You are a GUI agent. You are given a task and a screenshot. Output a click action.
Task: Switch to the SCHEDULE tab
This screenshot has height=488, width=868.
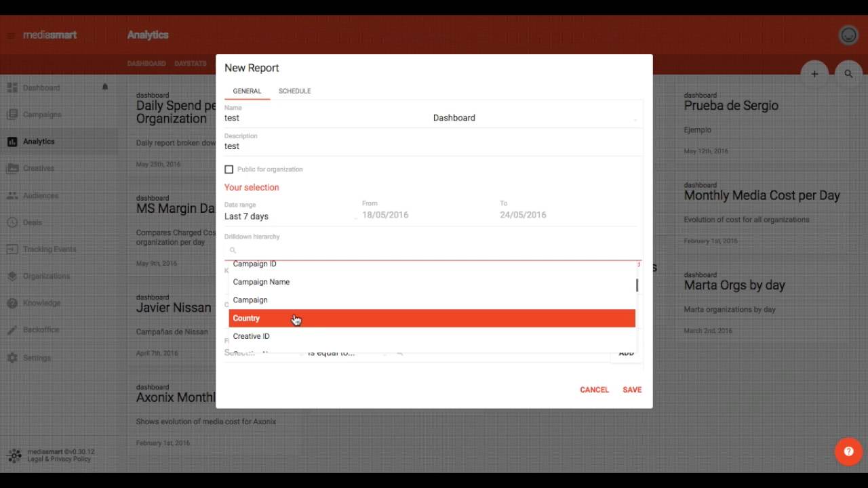(x=294, y=91)
